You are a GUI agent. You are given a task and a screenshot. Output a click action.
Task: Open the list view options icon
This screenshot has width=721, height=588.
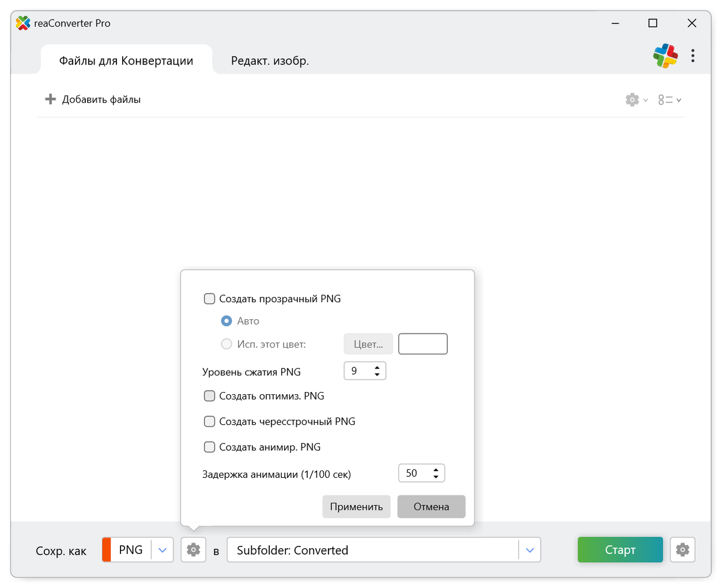click(x=666, y=100)
